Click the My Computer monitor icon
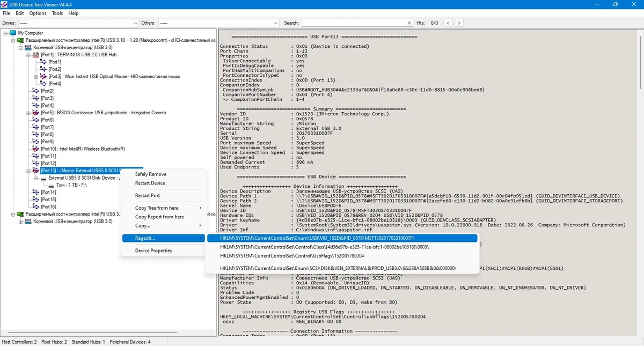Viewport: 644px width, 346px height. pyautogui.click(x=13, y=33)
